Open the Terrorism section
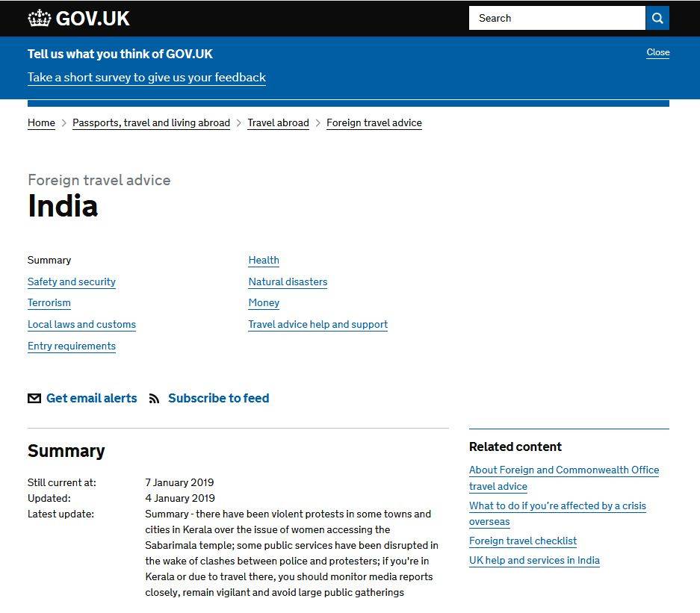 49,303
